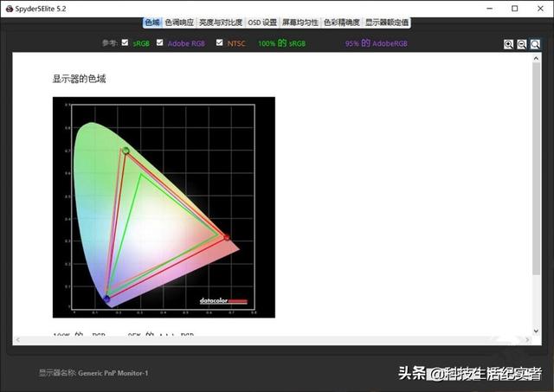Open the 色调响应 tab
The height and width of the screenshot is (392, 554).
click(179, 22)
